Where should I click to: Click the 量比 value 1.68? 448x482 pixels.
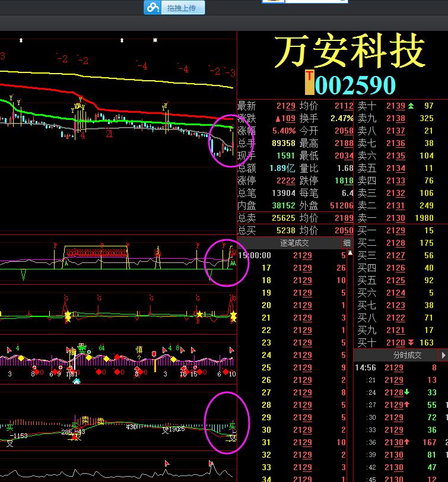point(345,168)
